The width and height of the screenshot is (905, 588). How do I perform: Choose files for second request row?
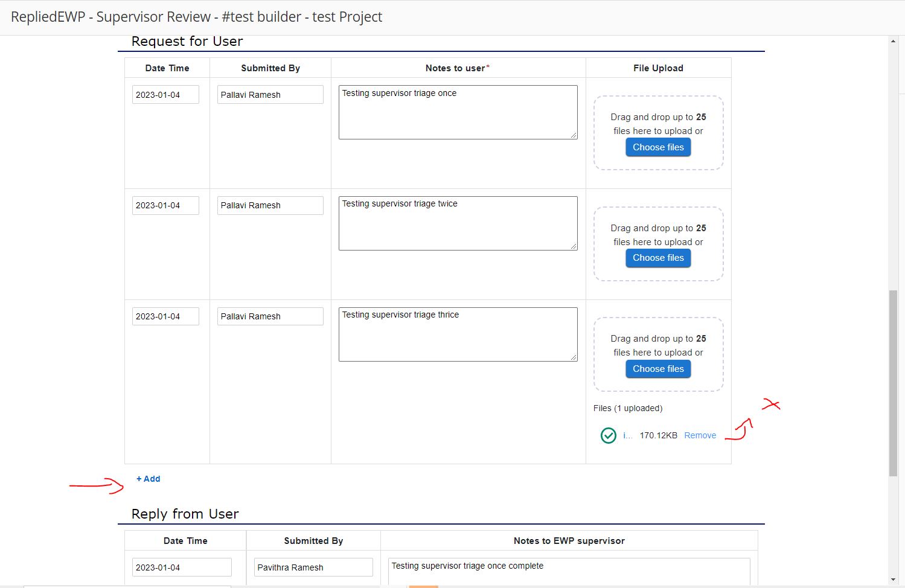point(658,258)
